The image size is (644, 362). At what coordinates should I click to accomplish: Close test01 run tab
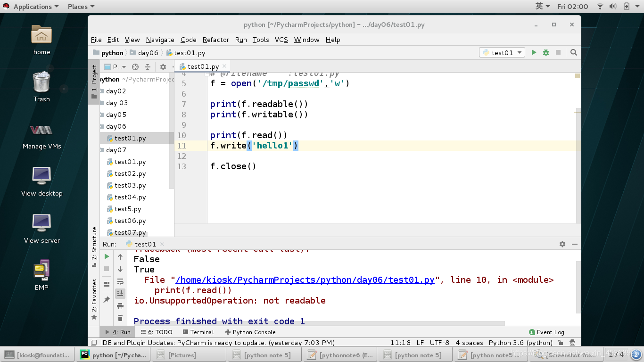[x=162, y=244]
